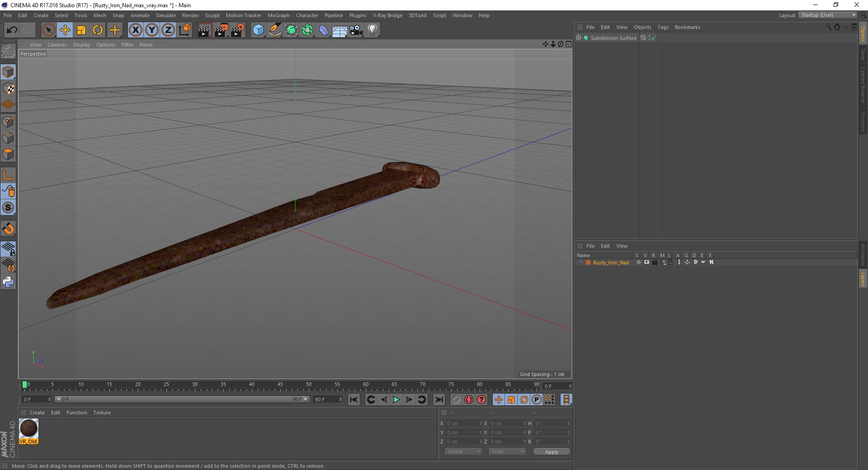Toggle Rusty_Iron_Nail layer visibility eye
The height and width of the screenshot is (470, 868).
646,262
